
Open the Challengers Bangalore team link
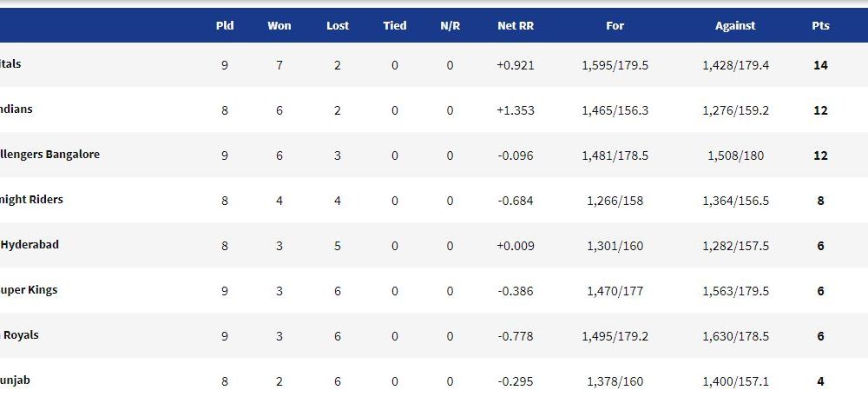point(49,154)
